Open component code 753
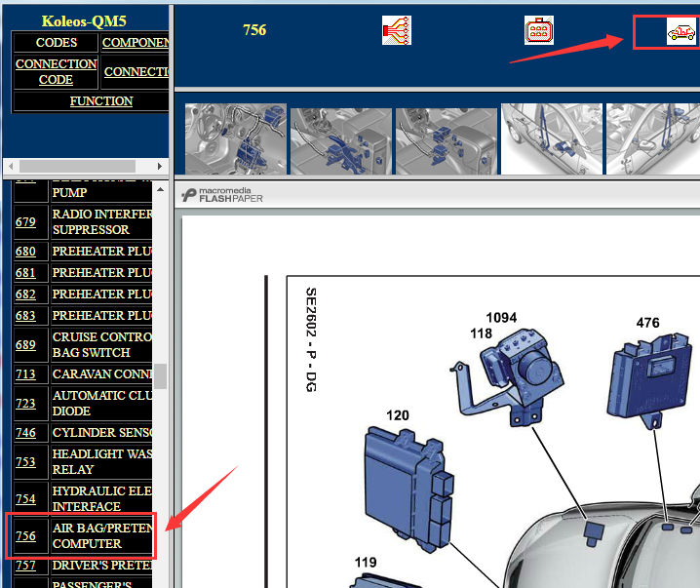Image resolution: width=700 pixels, height=588 pixels. click(x=25, y=461)
